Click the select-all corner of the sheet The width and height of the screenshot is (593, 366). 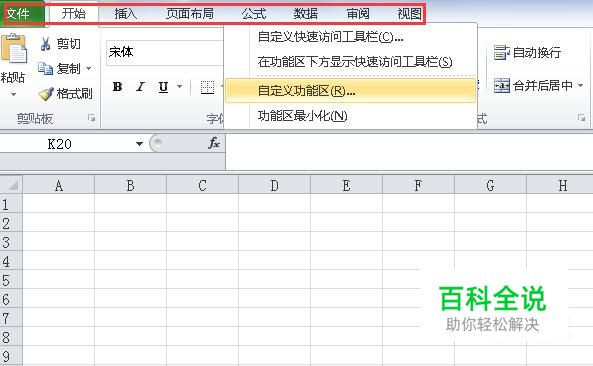point(11,185)
